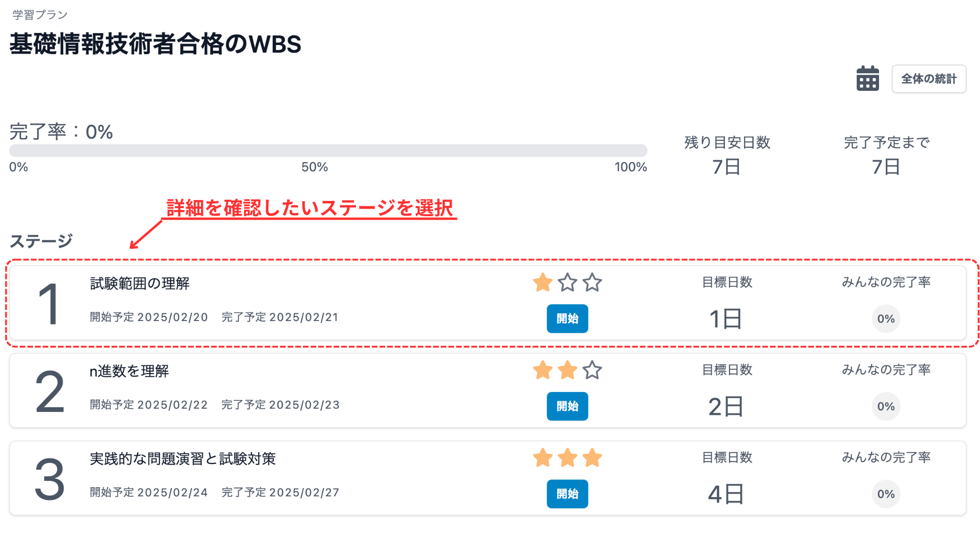Image resolution: width=980 pixels, height=533 pixels.
Task: Click the third star of stage 2
Action: (x=592, y=370)
